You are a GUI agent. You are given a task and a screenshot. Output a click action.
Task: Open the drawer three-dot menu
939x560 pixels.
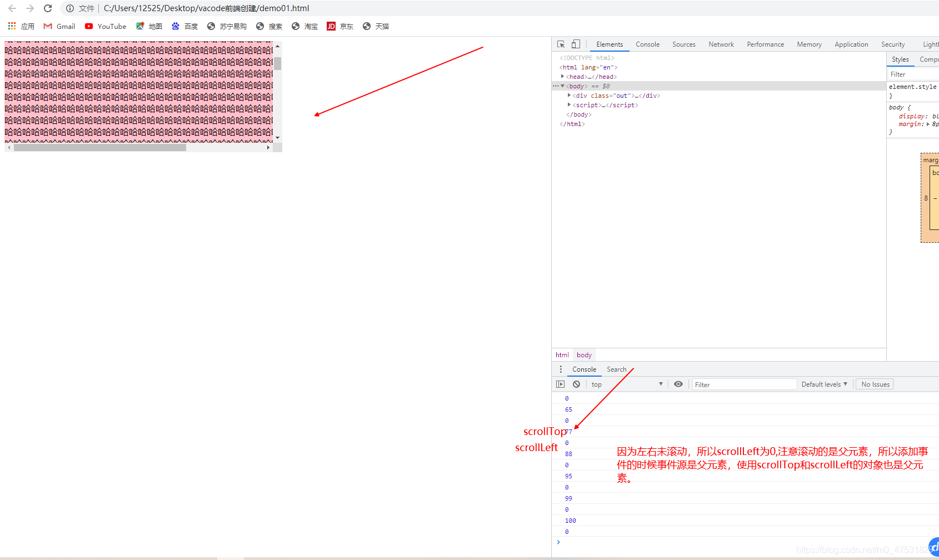coord(561,369)
